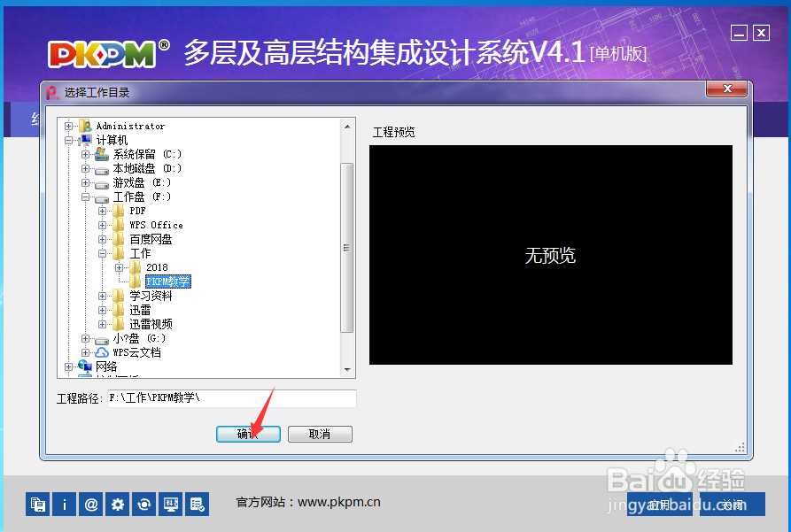Click the 关闭 button in main window
Image resolution: width=791 pixels, height=532 pixels.
732,505
